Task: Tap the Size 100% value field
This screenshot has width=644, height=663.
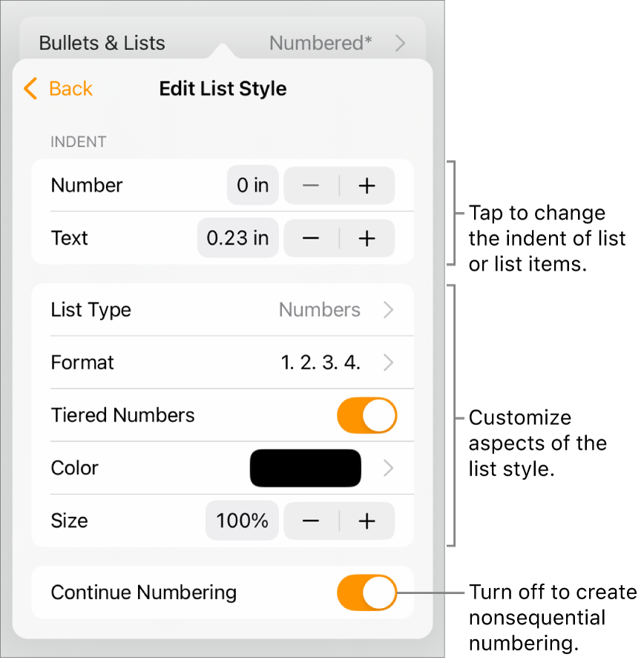Action: [242, 521]
